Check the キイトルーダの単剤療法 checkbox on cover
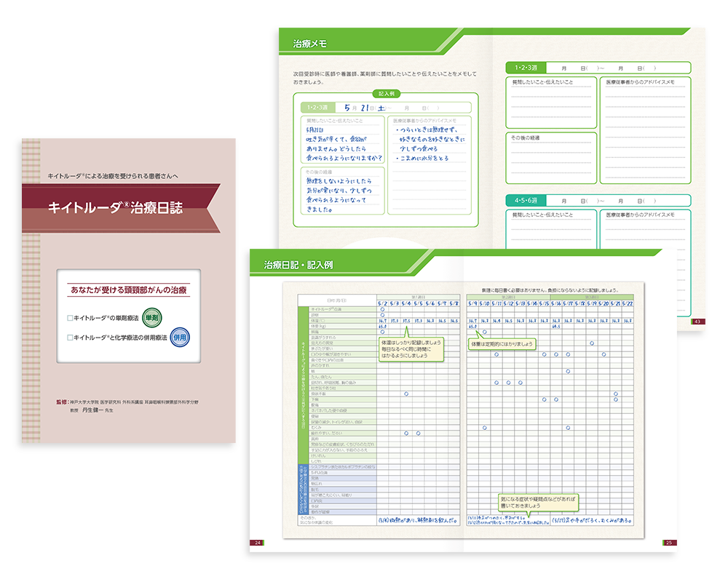Screen dimensions: 728x582 [x=70, y=318]
